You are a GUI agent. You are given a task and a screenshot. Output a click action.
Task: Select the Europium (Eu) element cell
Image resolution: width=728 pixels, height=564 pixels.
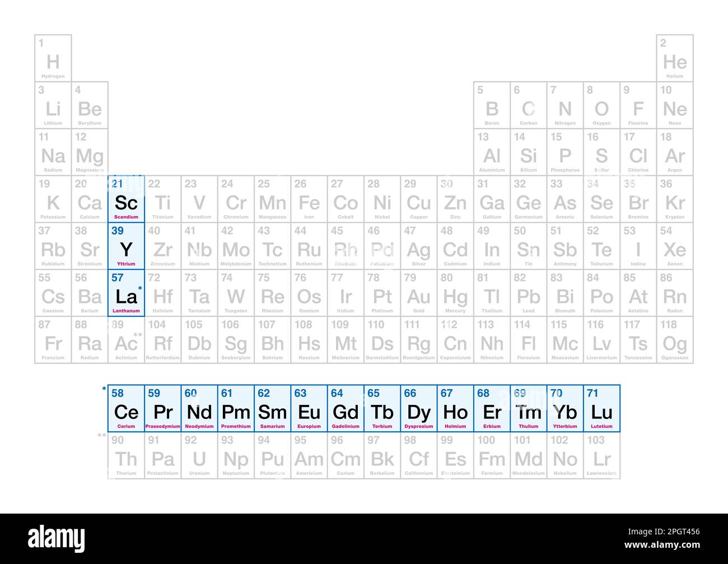(x=309, y=408)
